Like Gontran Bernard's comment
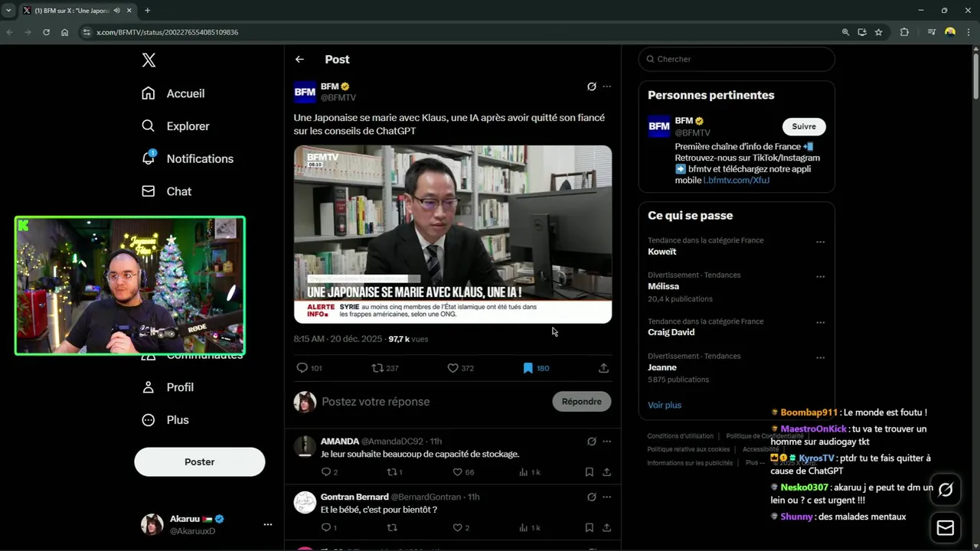The height and width of the screenshot is (551, 980). (461, 527)
